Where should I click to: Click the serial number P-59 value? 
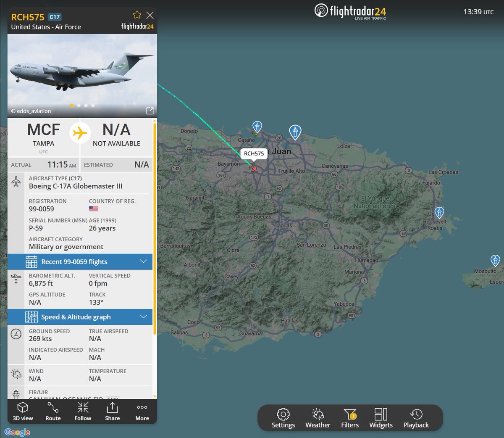coord(36,228)
